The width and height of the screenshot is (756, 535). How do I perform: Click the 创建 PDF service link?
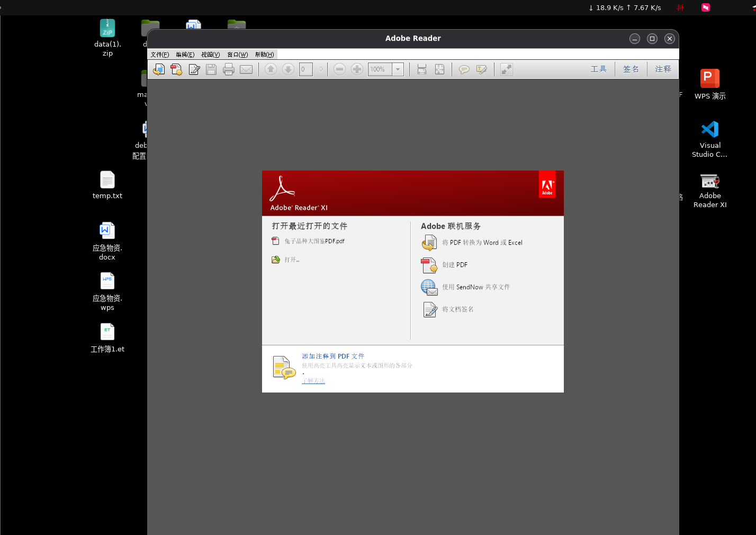(455, 265)
